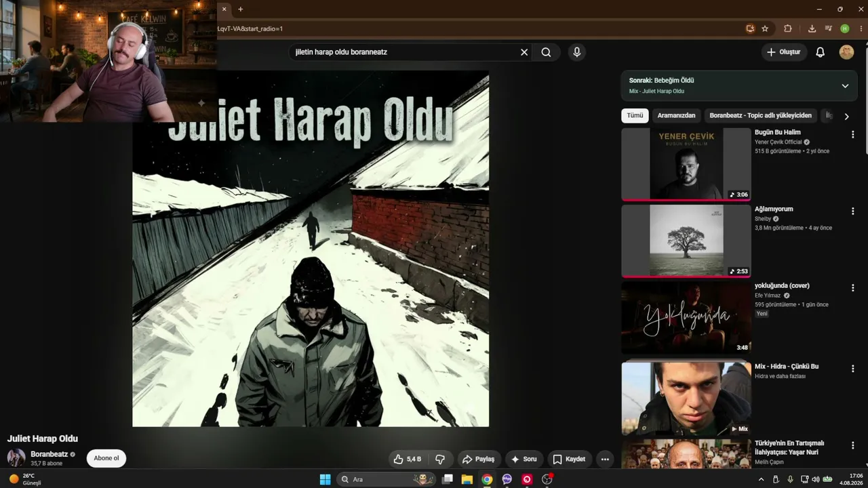
Task: Share the video with Paylaş
Action: pos(479,459)
